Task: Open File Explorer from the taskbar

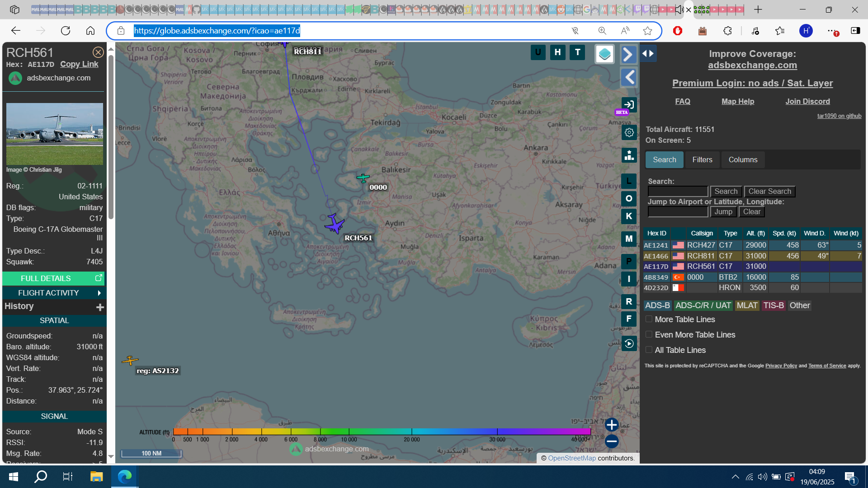Action: [x=96, y=476]
